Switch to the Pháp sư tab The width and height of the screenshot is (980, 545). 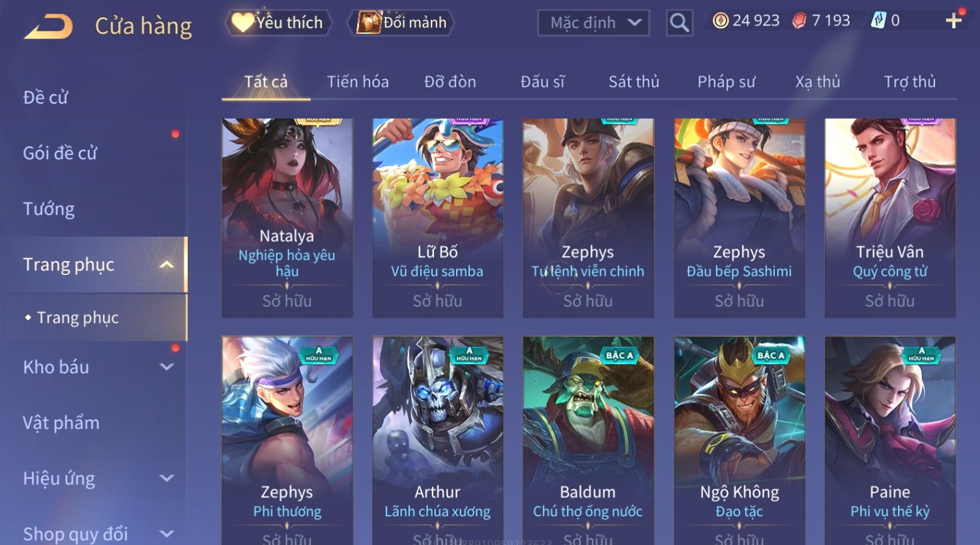(726, 81)
